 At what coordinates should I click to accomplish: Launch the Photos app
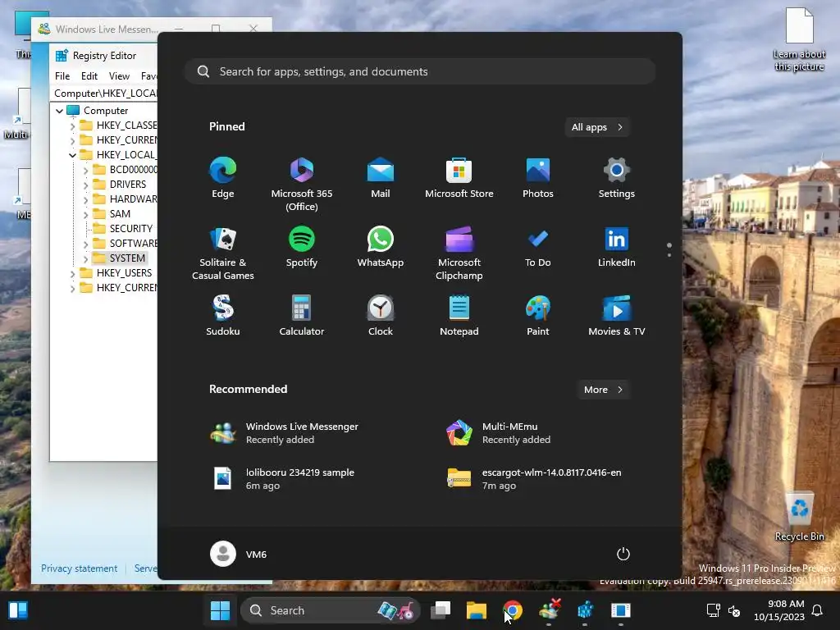click(x=538, y=178)
